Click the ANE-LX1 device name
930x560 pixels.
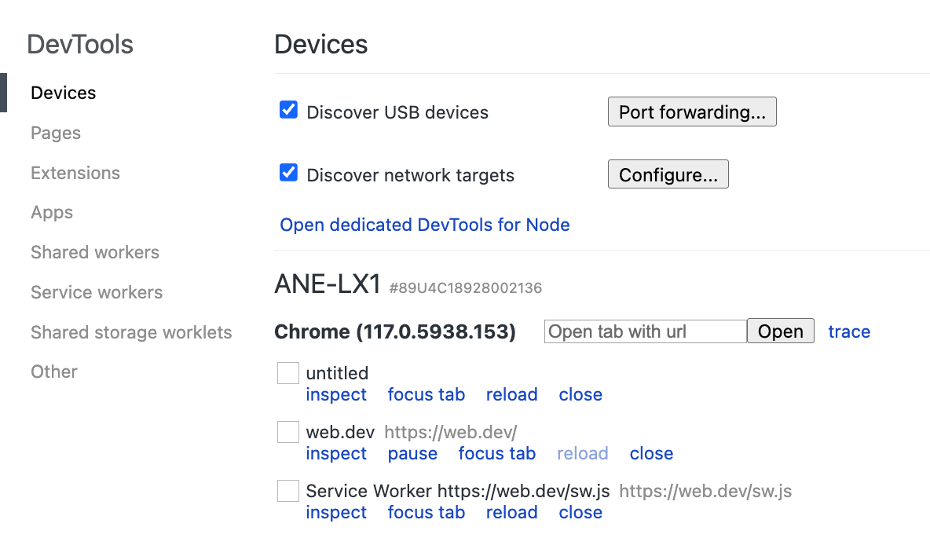pyautogui.click(x=328, y=284)
